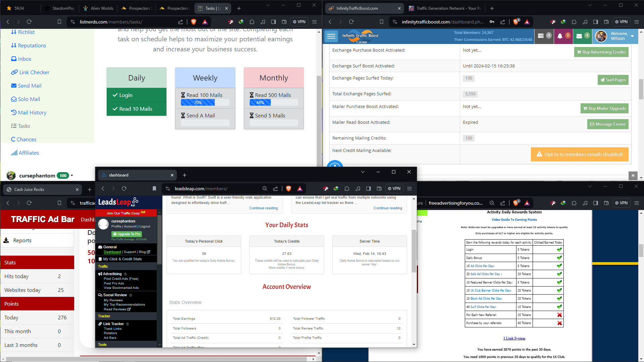Expand cursephantom user dropdown in ListNerds
644x362 pixels.
coord(72,175)
